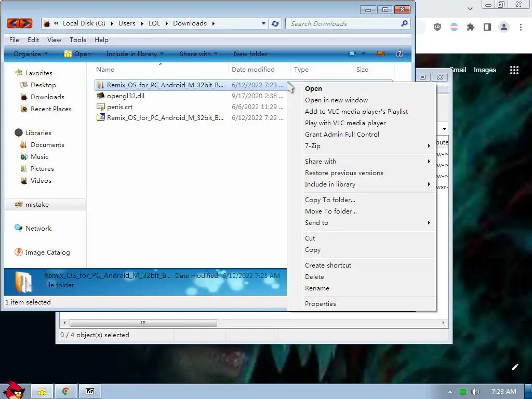The image size is (532, 399).
Task: Click the uBlock shield extension icon in Chrome
Action: tap(437, 27)
